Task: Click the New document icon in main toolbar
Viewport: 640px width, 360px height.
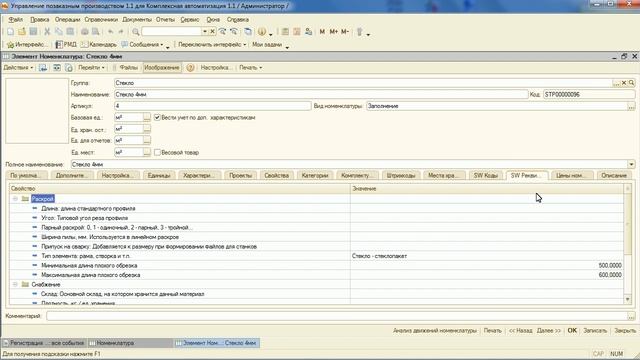Action: pyautogui.click(x=10, y=31)
